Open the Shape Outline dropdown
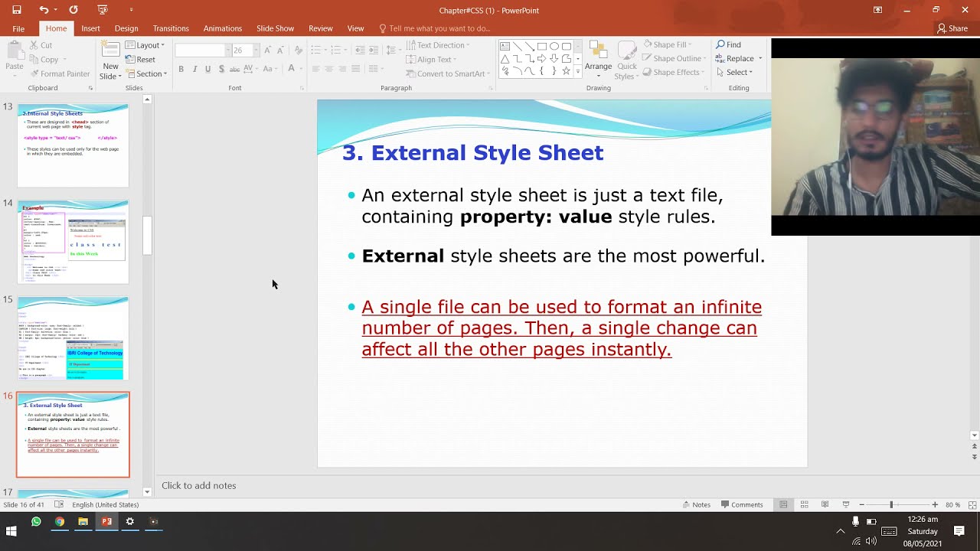This screenshot has width=980, height=551. (x=673, y=58)
